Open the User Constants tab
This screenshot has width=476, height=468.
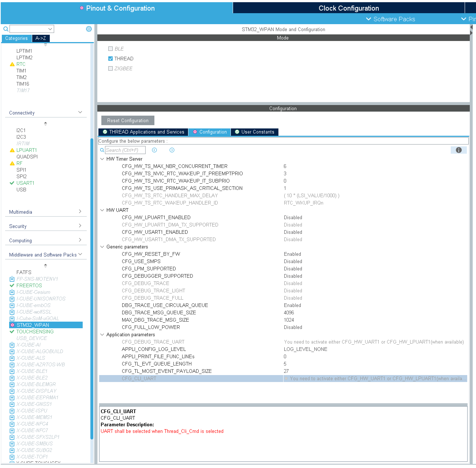tap(255, 132)
